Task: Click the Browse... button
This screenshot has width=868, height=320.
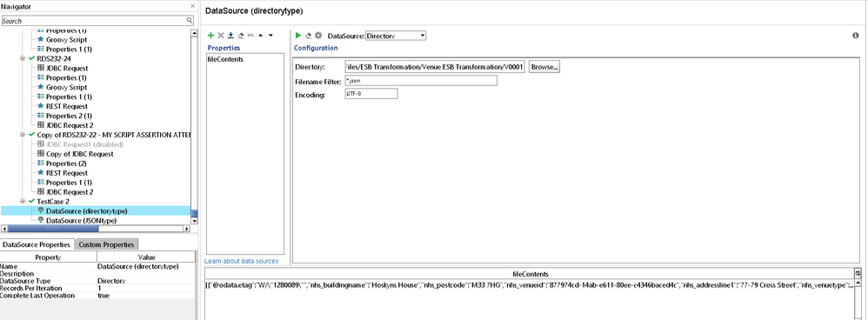Action: point(544,67)
